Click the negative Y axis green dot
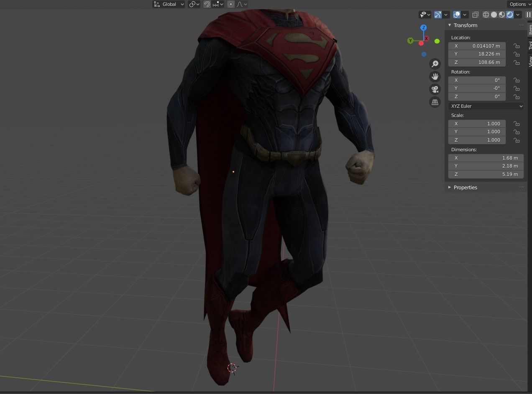The image size is (532, 394). (437, 41)
